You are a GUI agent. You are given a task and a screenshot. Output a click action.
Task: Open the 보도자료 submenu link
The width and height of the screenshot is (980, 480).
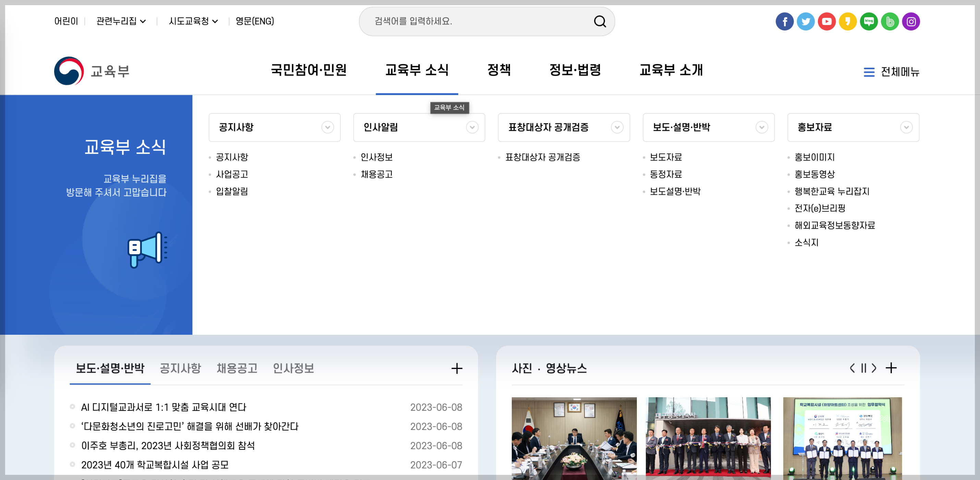tap(665, 157)
